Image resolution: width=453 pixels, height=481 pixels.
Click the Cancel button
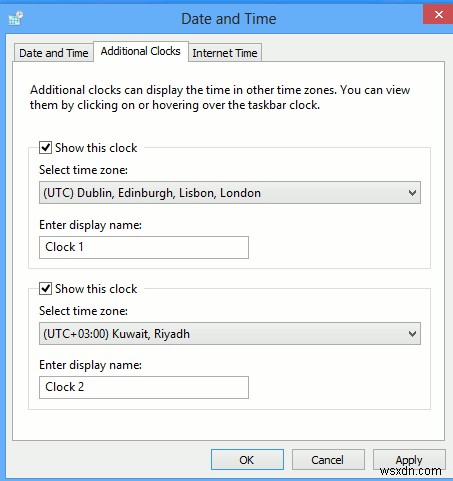click(x=328, y=460)
